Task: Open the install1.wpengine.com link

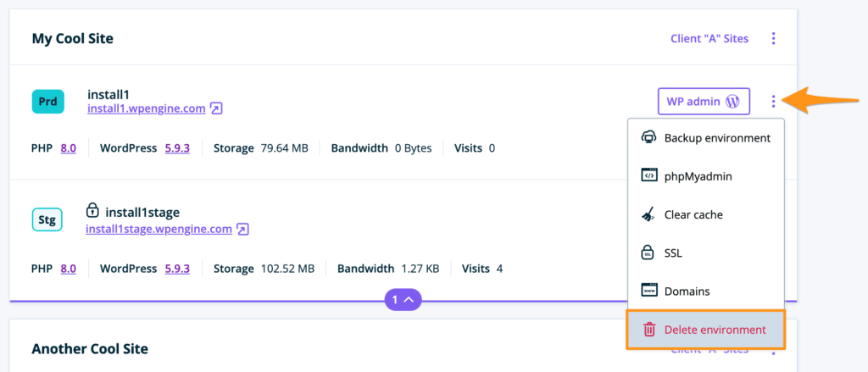Action: [146, 108]
